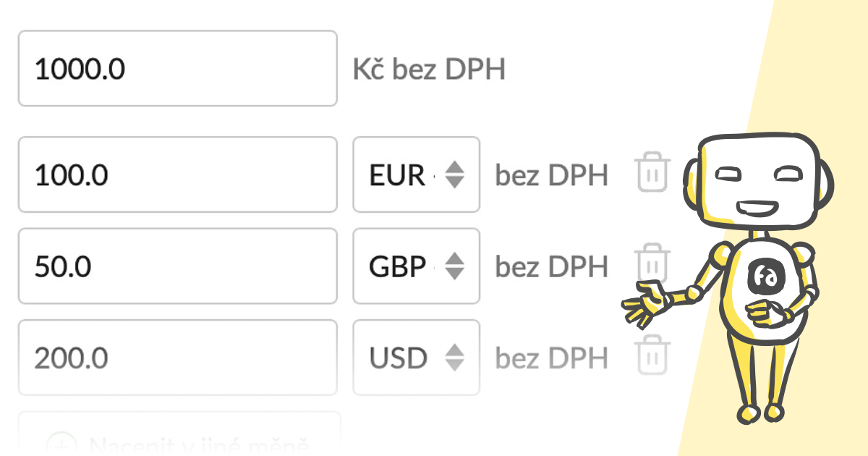This screenshot has height=456, width=868.
Task: Click 'bez DPH' text in USD row
Action: click(551, 358)
